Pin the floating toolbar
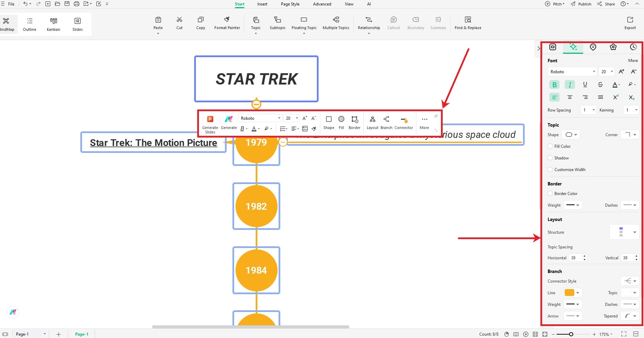 point(436,116)
